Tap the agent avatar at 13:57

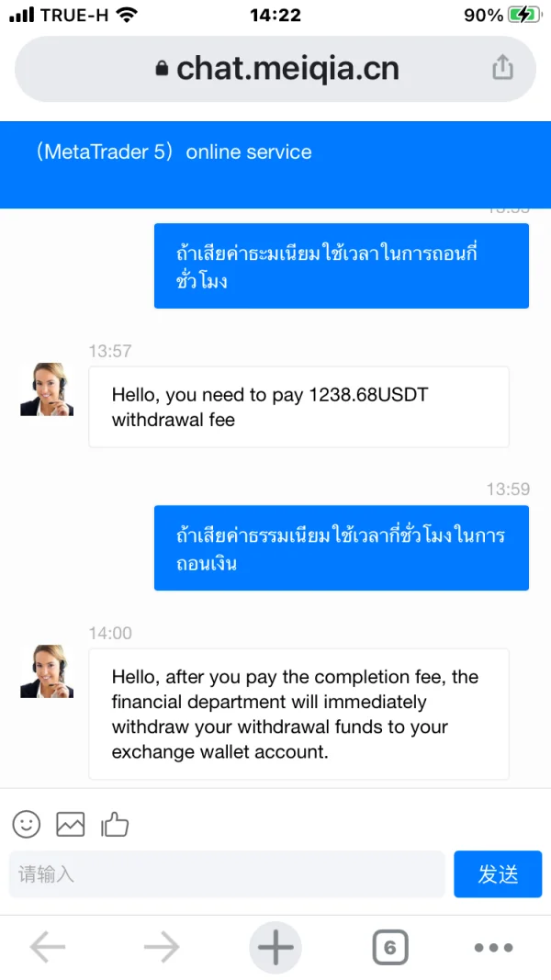47,389
